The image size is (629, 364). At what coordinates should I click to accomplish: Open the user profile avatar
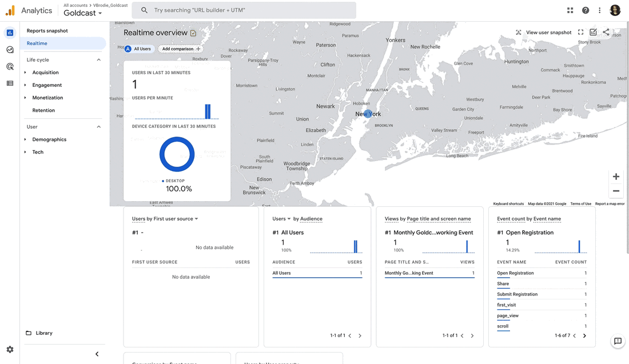pos(615,10)
